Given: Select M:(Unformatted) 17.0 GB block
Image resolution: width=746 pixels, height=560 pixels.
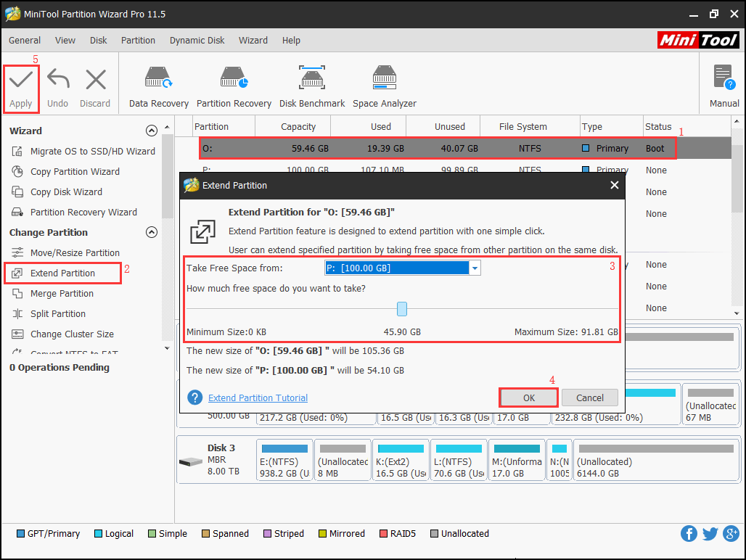Looking at the screenshot, I should coord(517,460).
